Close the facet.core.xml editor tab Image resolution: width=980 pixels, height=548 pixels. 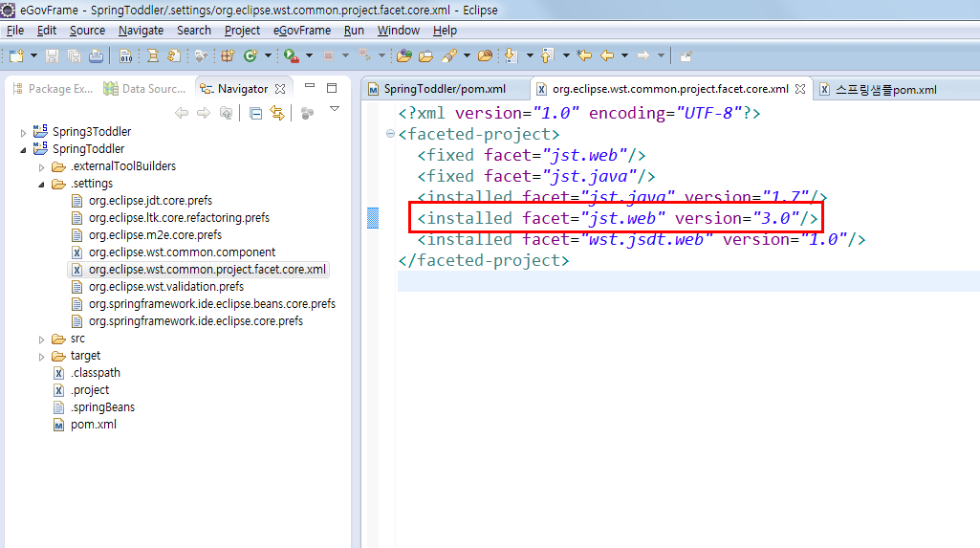800,89
